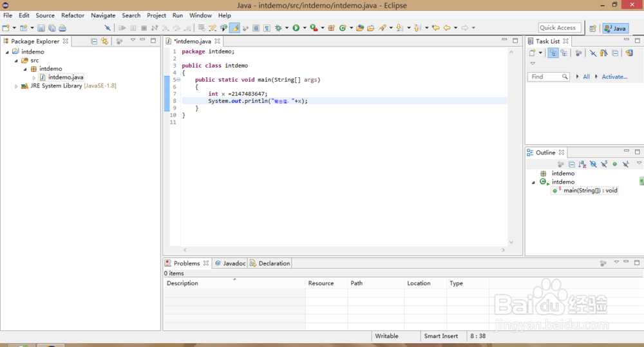The height and width of the screenshot is (347, 644).
Task: Toggle Show Whitespace Characters paragraph icon
Action: point(267,28)
